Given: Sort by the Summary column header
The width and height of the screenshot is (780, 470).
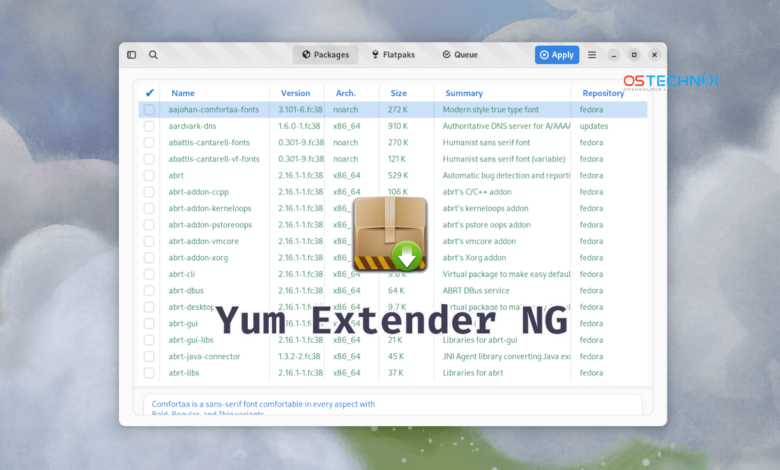Looking at the screenshot, I should pos(464,93).
